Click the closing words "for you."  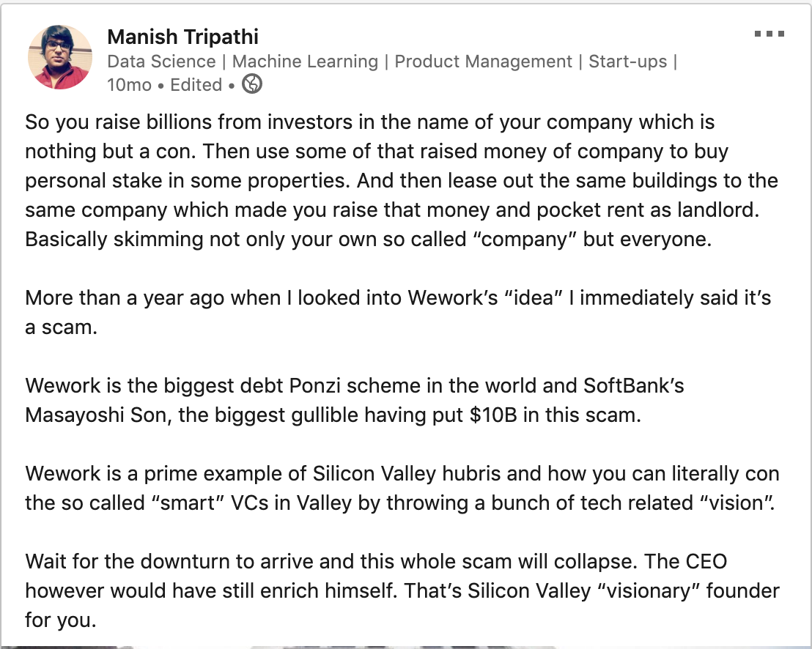[60, 620]
